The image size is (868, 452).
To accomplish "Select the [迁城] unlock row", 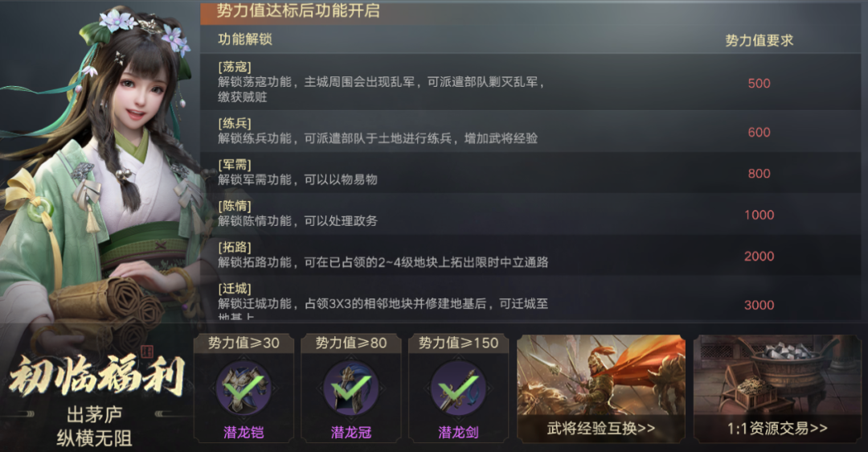I will click(x=530, y=299).
